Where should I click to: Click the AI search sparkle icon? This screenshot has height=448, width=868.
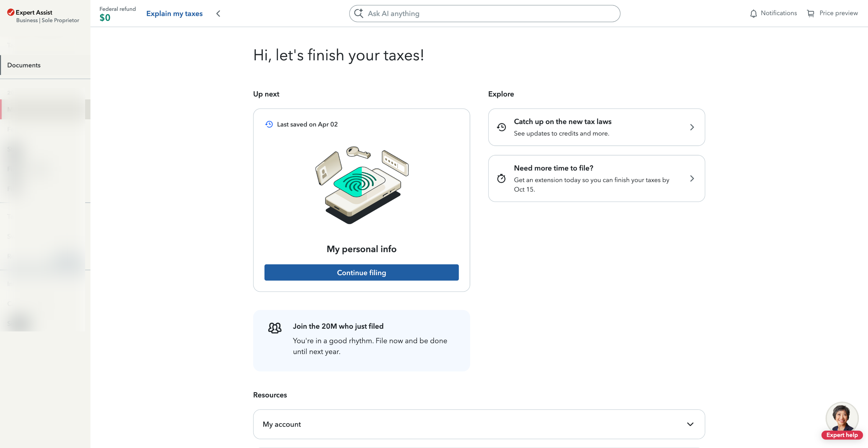tap(358, 13)
